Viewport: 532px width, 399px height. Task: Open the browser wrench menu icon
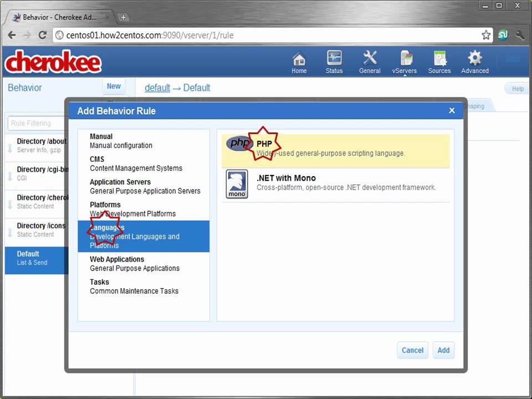(x=519, y=35)
